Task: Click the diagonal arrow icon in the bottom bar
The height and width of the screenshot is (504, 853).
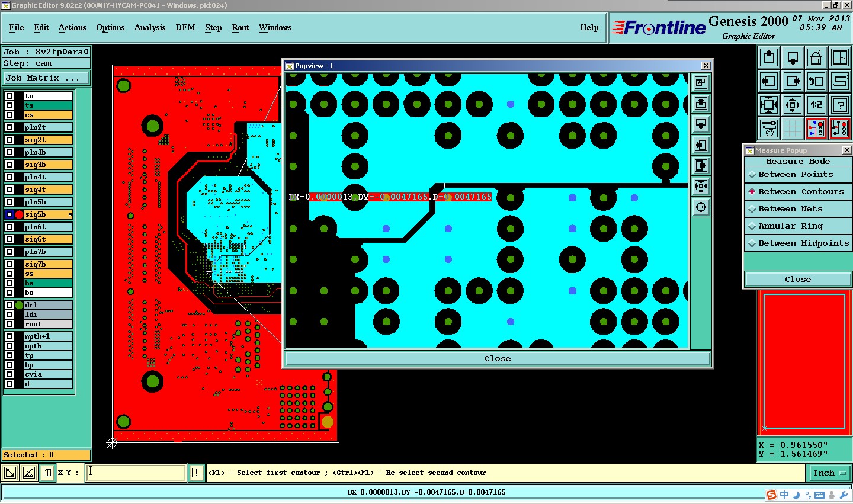Action: [x=10, y=473]
